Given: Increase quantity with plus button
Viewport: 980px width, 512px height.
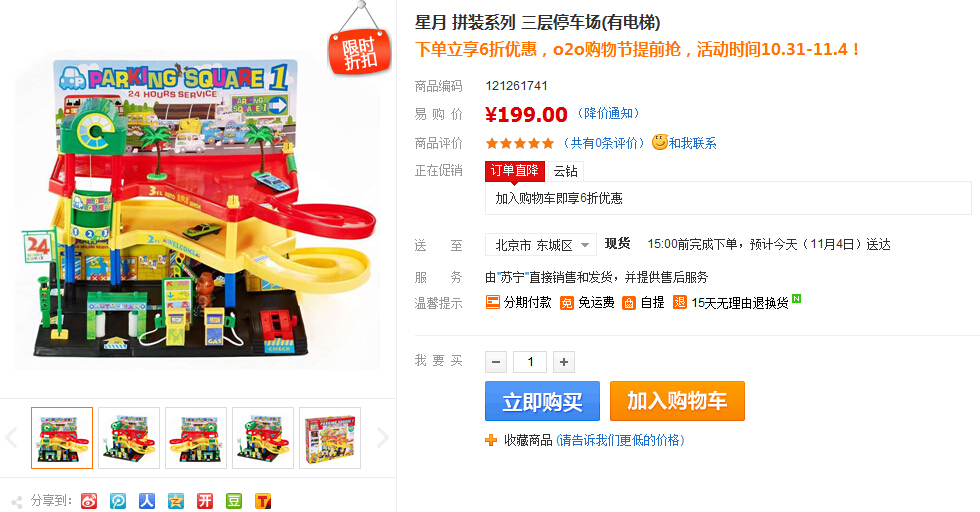Looking at the screenshot, I should pos(564,362).
